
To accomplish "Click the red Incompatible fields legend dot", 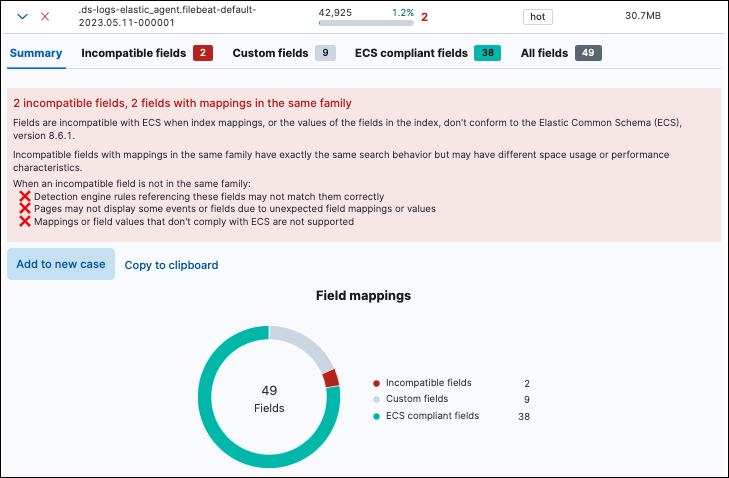I will (x=376, y=383).
